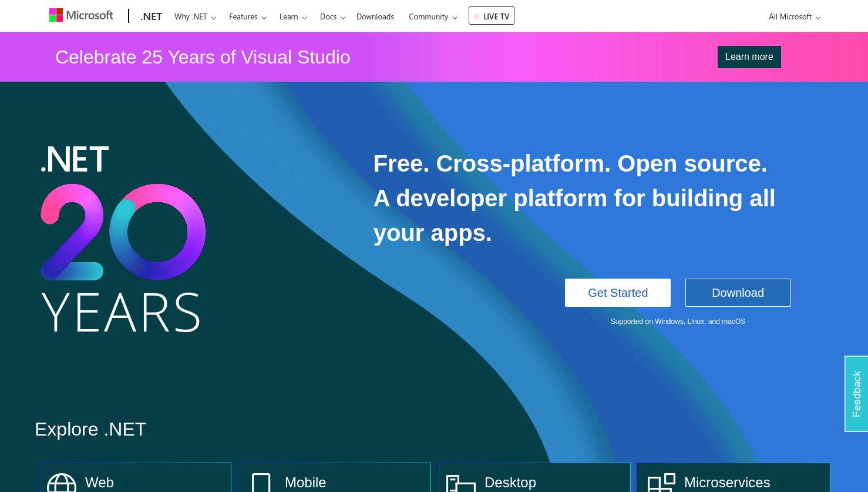868x492 pixels.
Task: Click the Get Started button
Action: click(618, 293)
